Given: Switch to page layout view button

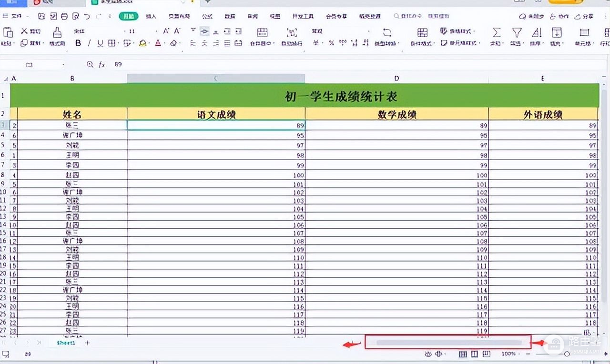Looking at the screenshot, I should [475, 354].
